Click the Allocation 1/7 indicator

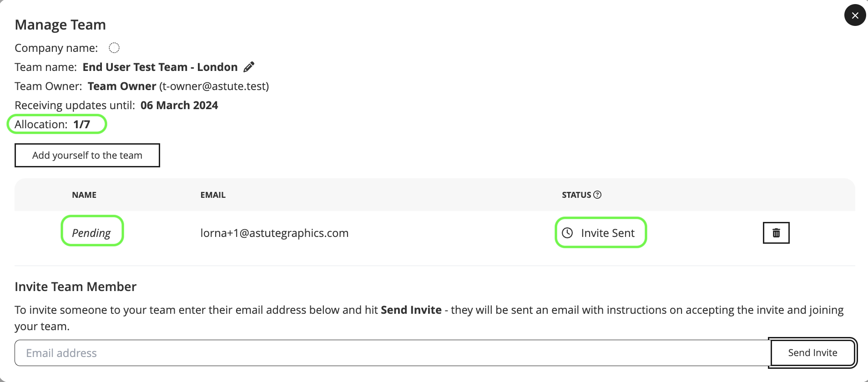click(x=52, y=125)
